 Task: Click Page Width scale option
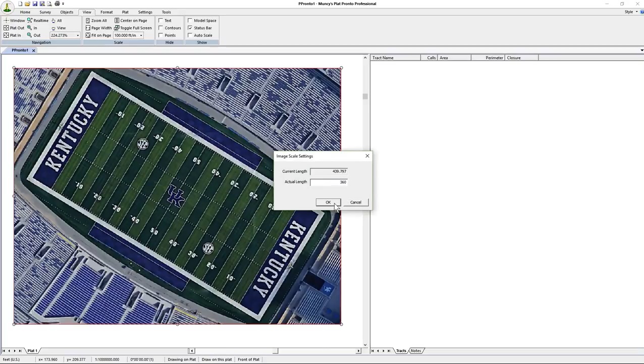pos(98,28)
